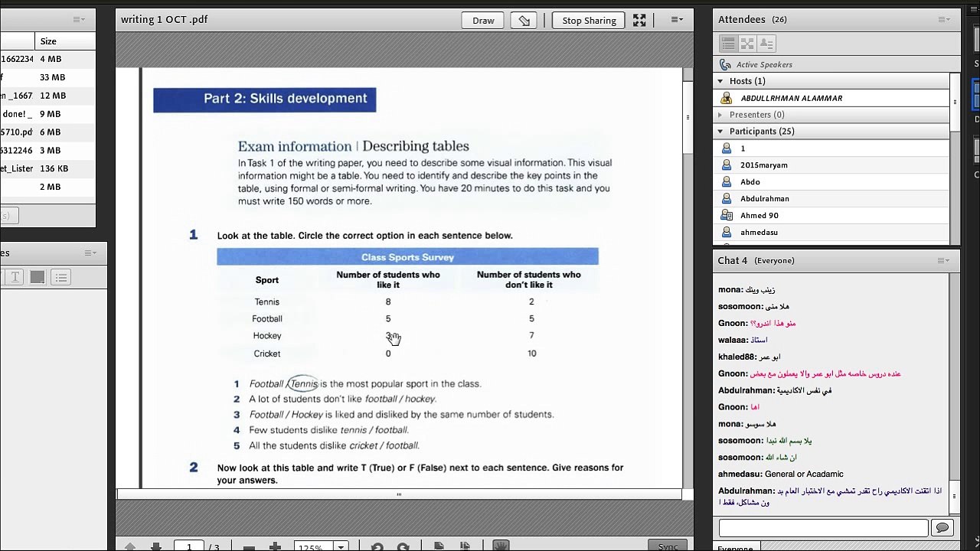Open the 125% zoom level dropdown
Screen dimensions: 980x551
point(341,546)
